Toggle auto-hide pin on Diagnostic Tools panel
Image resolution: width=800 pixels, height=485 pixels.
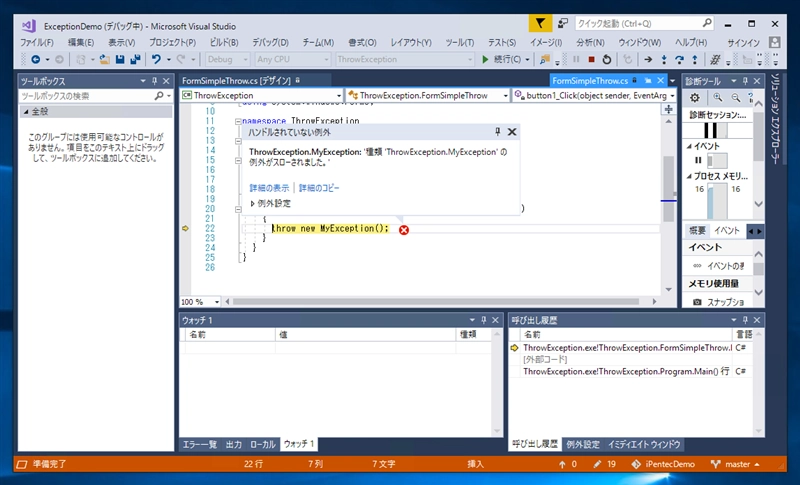click(x=745, y=81)
